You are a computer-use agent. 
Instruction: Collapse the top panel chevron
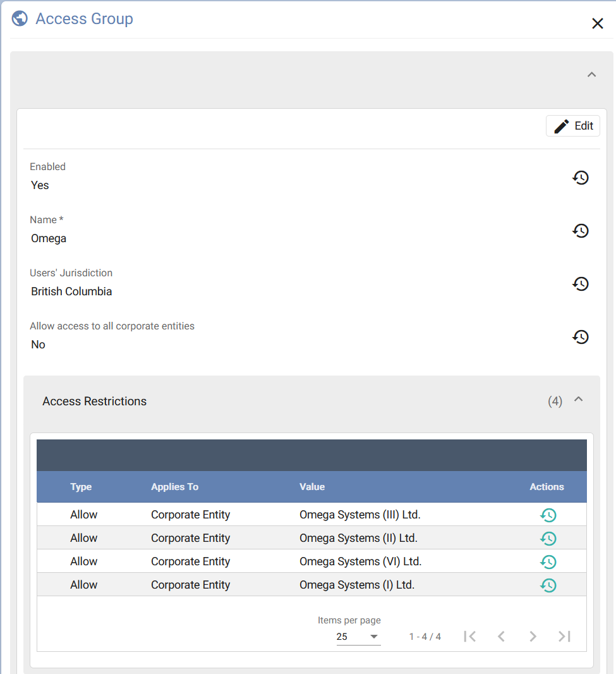tap(591, 75)
